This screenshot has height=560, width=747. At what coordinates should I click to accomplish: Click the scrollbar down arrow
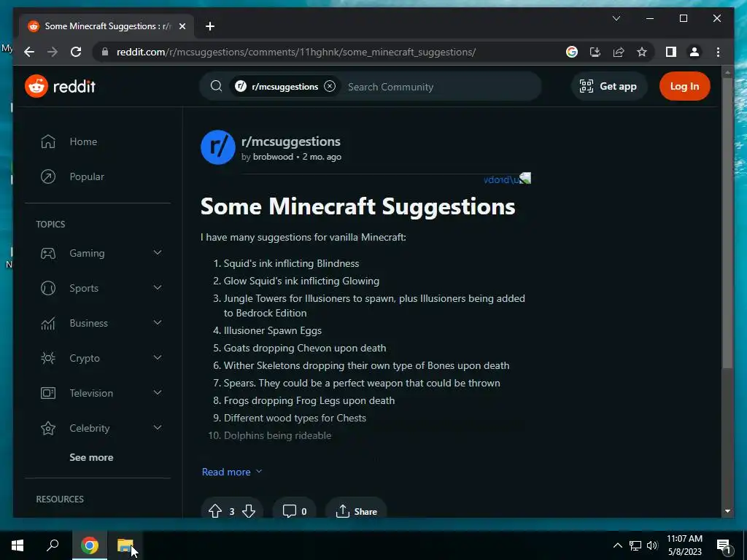coord(727,511)
